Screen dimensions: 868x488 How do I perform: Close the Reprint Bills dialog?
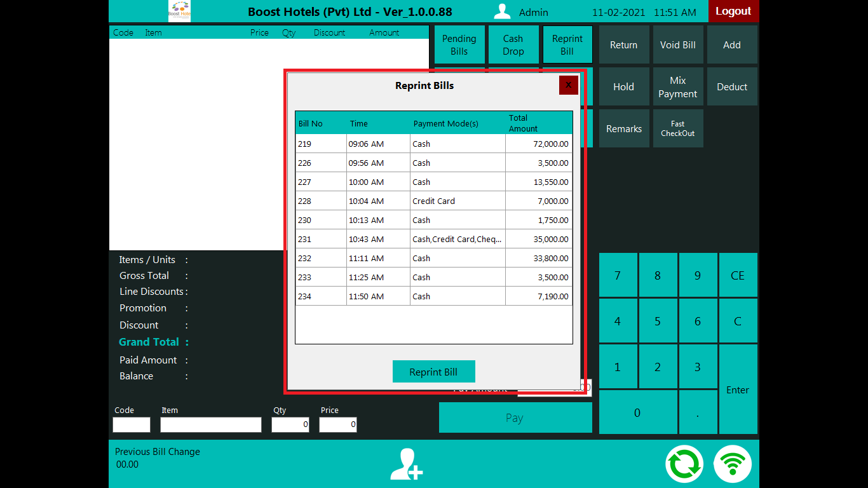(x=568, y=85)
